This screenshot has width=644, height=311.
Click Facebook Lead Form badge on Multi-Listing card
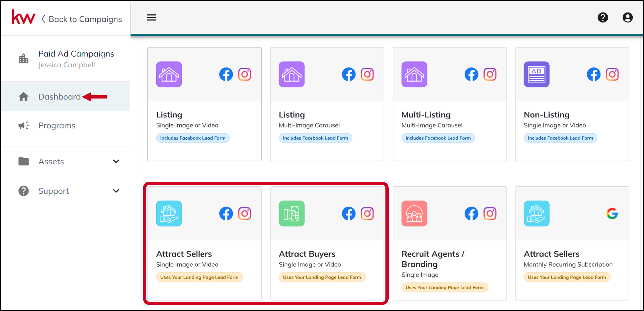tap(438, 138)
